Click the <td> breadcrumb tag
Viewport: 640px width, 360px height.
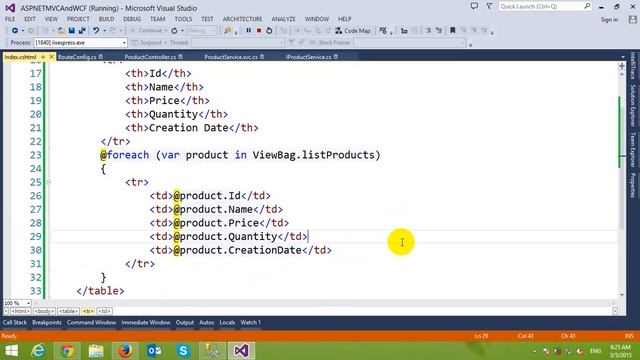[104, 311]
